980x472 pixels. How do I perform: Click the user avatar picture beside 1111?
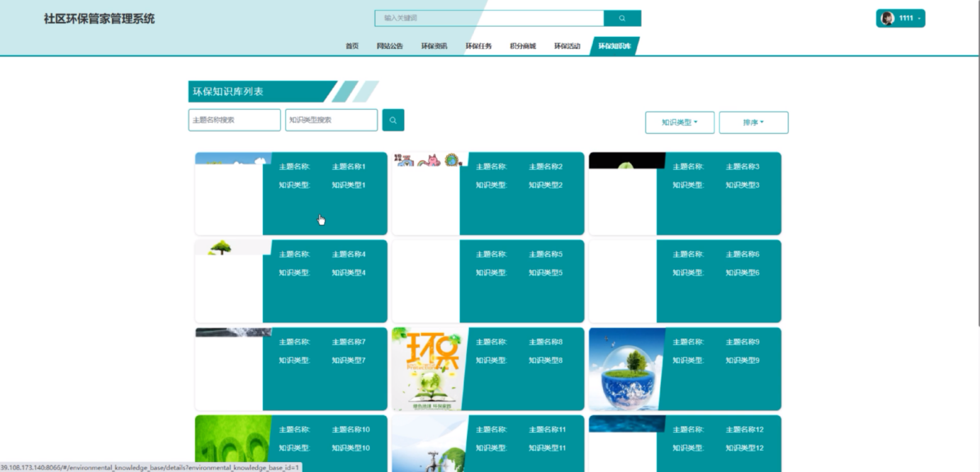[x=887, y=18]
